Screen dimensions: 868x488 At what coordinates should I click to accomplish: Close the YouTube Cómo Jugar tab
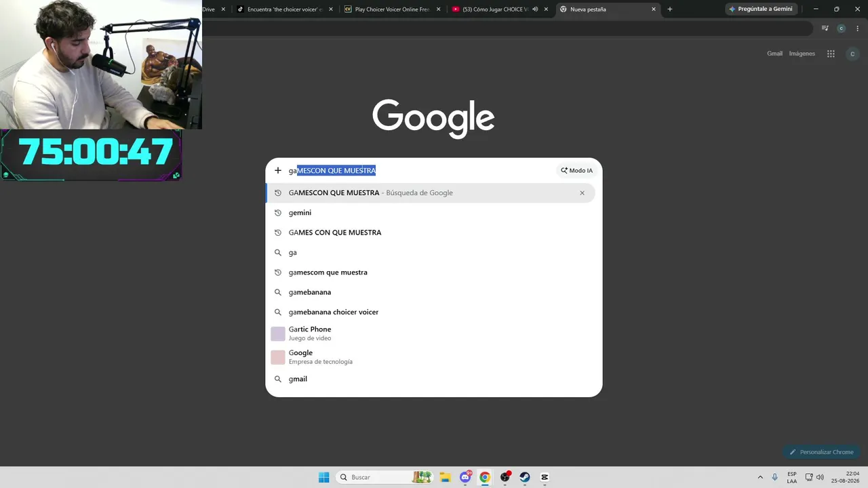point(546,9)
